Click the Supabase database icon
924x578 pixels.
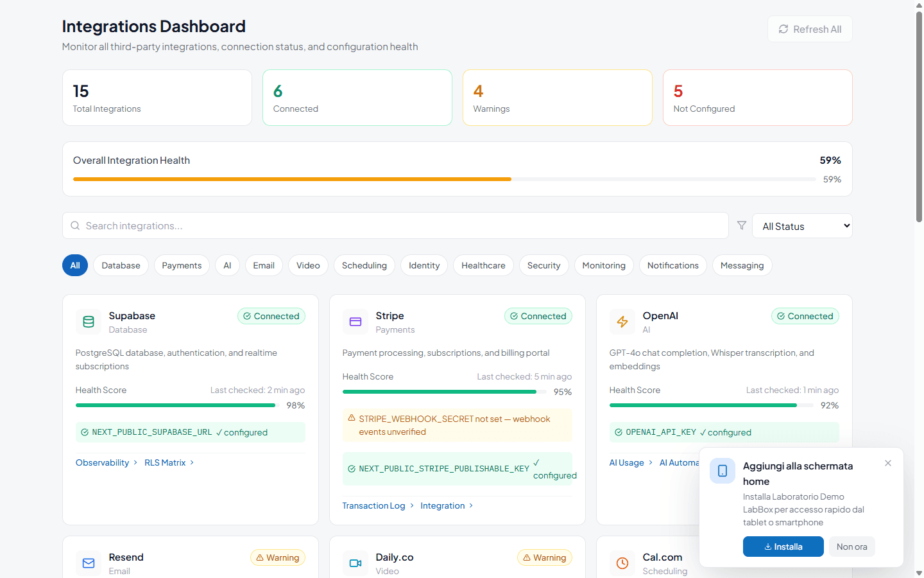pos(89,322)
